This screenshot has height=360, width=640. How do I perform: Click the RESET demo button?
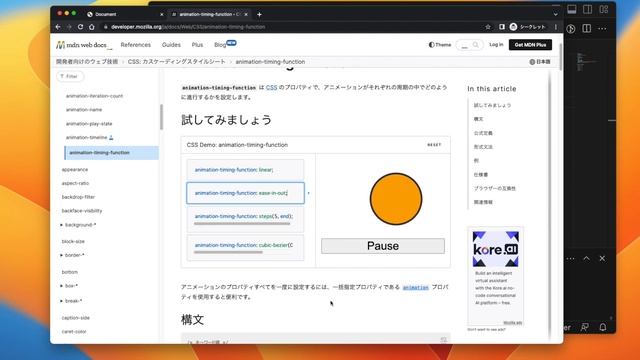click(x=434, y=145)
